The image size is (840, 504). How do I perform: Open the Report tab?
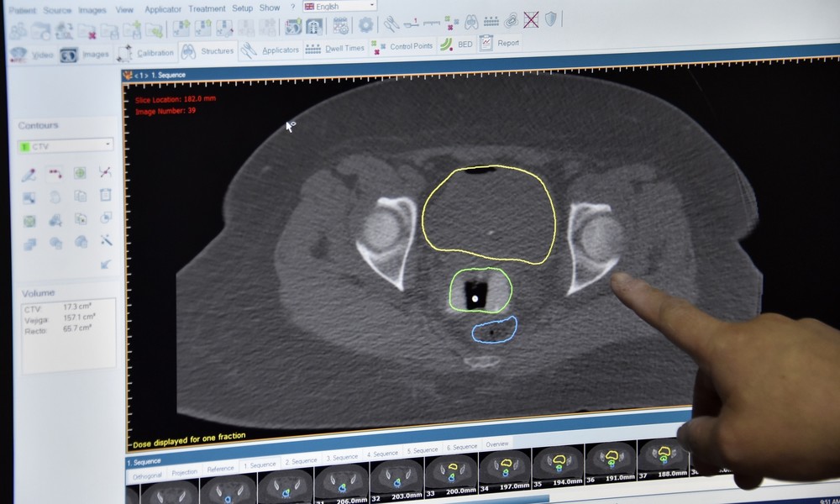[499, 43]
